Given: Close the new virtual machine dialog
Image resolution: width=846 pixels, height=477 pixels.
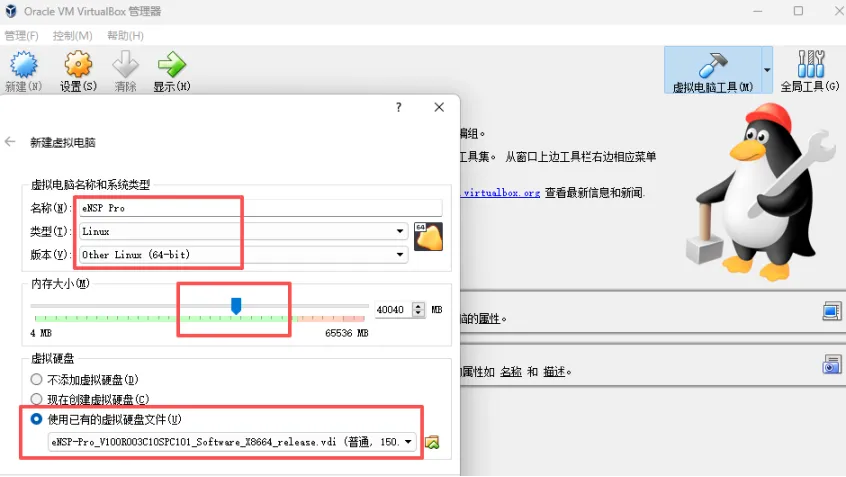Looking at the screenshot, I should point(439,107).
